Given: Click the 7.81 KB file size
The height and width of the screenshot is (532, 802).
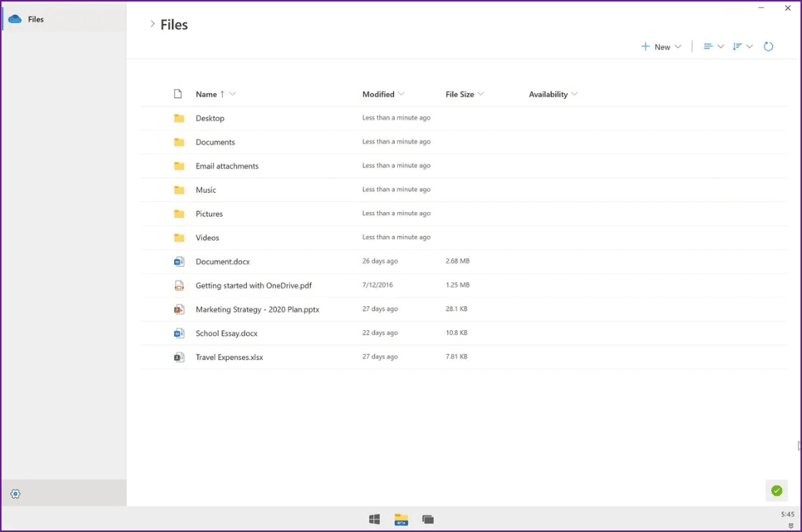Looking at the screenshot, I should pos(457,356).
